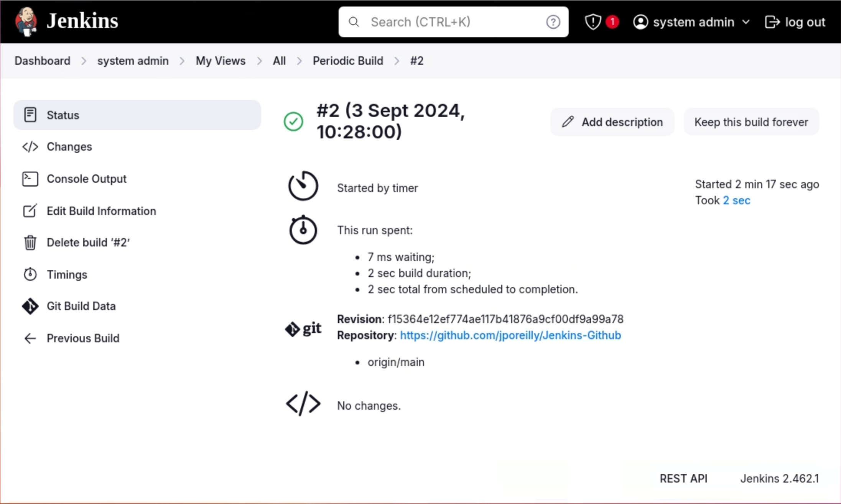Viewport: 841px width, 504px height.
Task: Open the Jenkins-Github repository link
Action: tap(510, 335)
